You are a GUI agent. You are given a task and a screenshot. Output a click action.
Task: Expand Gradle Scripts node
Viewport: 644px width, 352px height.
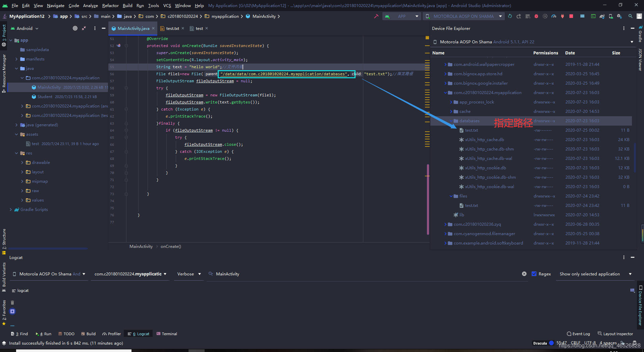pos(11,210)
